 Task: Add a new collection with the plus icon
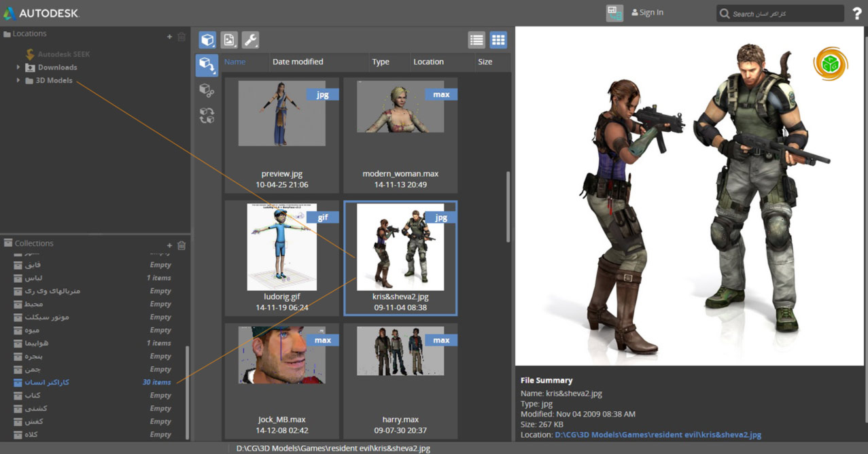(x=169, y=245)
